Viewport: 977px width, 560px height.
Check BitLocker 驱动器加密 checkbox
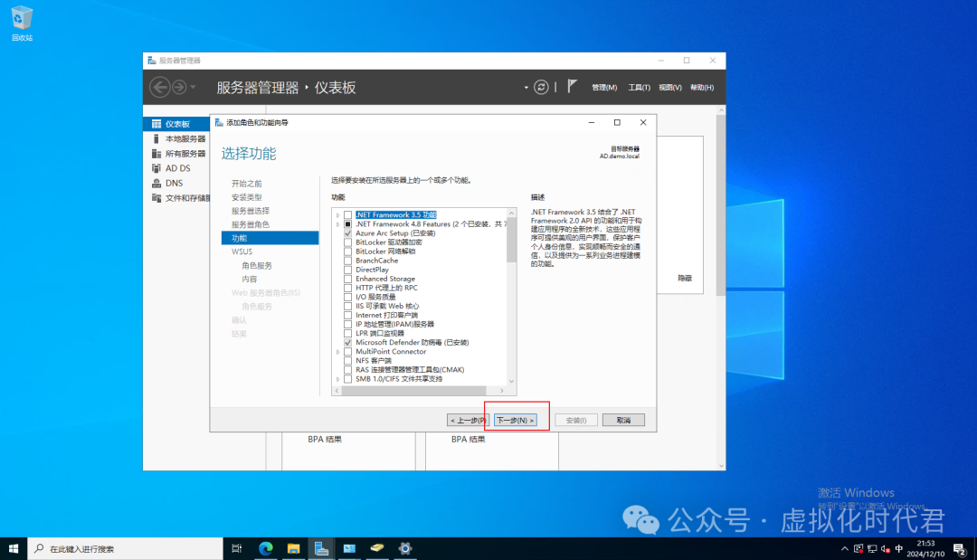point(347,242)
